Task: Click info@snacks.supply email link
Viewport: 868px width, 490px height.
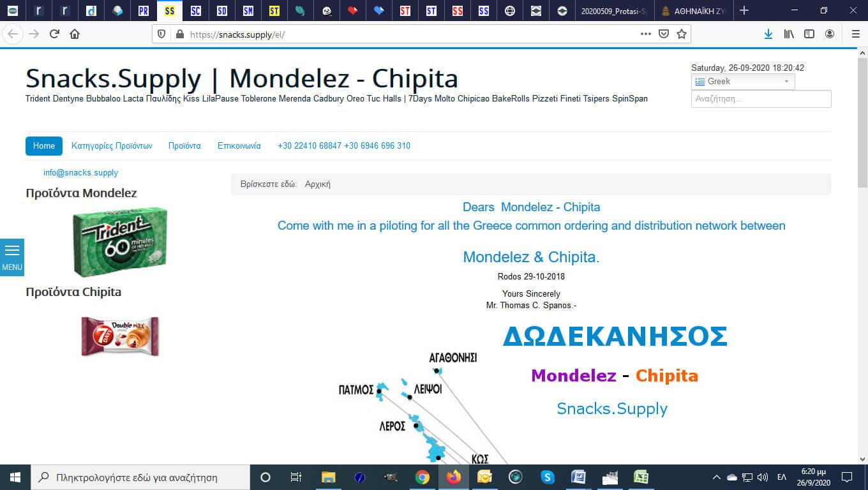Action: 80,172
